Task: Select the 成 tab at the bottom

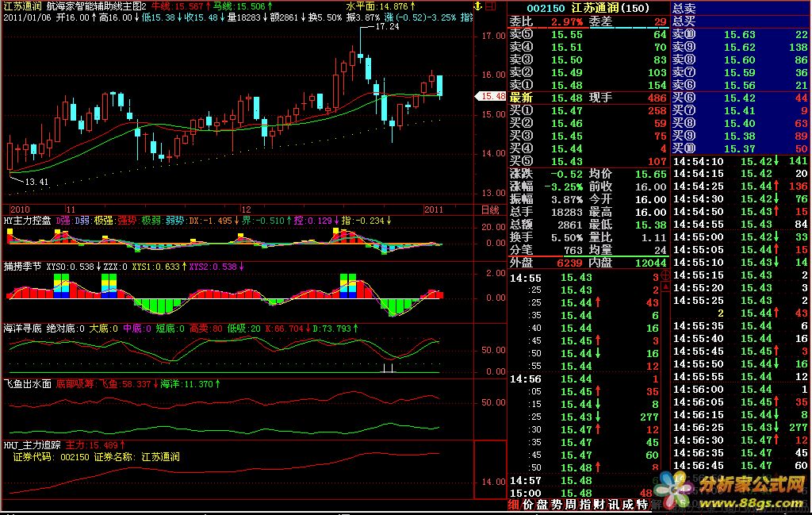Action: 628,504
